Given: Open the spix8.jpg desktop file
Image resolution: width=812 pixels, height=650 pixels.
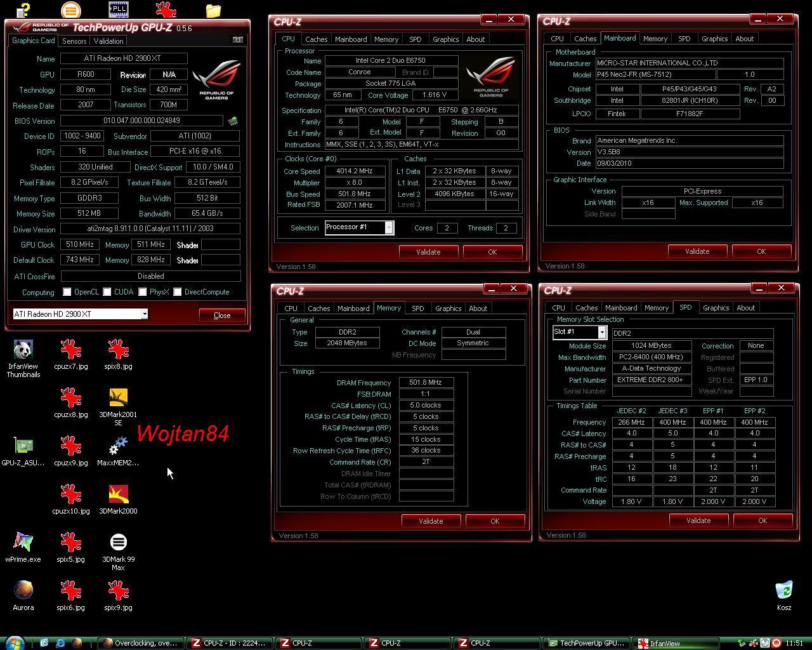Looking at the screenshot, I should click(x=118, y=355).
